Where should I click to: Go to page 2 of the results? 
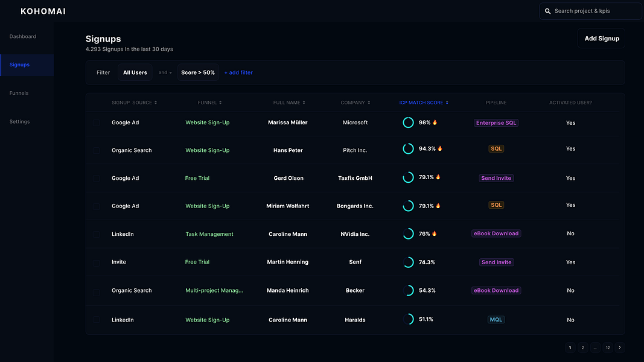click(582, 348)
